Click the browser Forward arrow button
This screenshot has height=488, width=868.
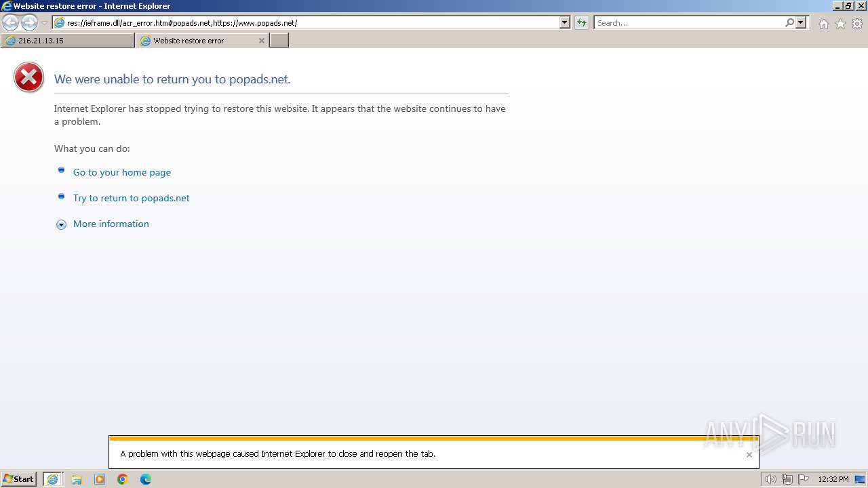tap(29, 22)
